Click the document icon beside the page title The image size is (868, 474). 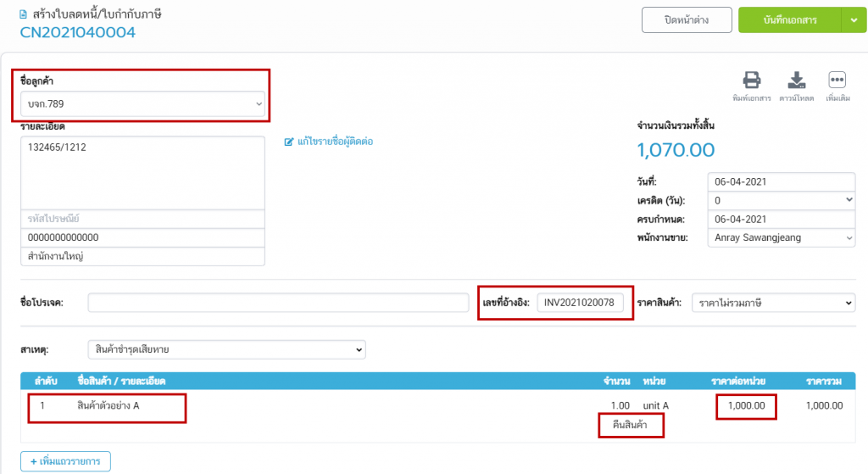(23, 14)
